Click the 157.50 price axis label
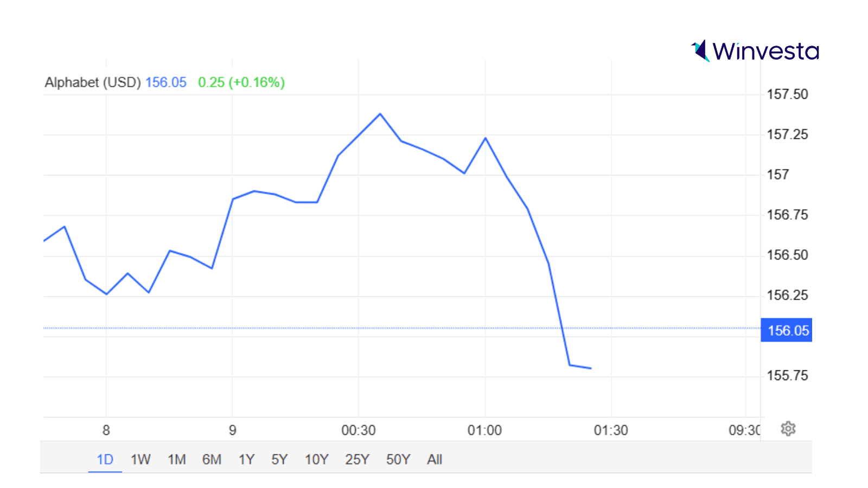The image size is (868, 488). click(787, 94)
